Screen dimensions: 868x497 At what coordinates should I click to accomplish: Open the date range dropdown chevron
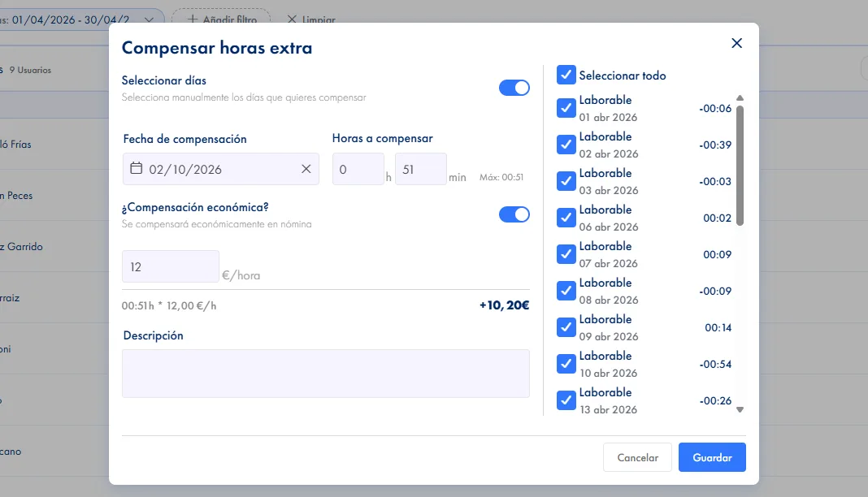coord(149,20)
